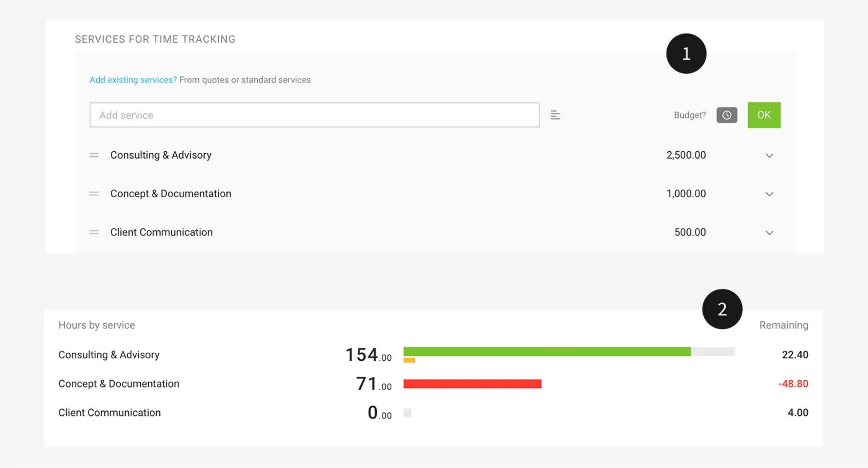This screenshot has height=468, width=868.
Task: Click the Remaining column header
Action: click(784, 325)
